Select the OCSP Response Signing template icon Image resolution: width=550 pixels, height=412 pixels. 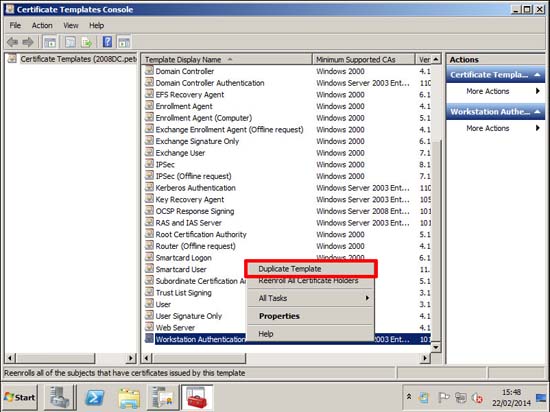149,210
